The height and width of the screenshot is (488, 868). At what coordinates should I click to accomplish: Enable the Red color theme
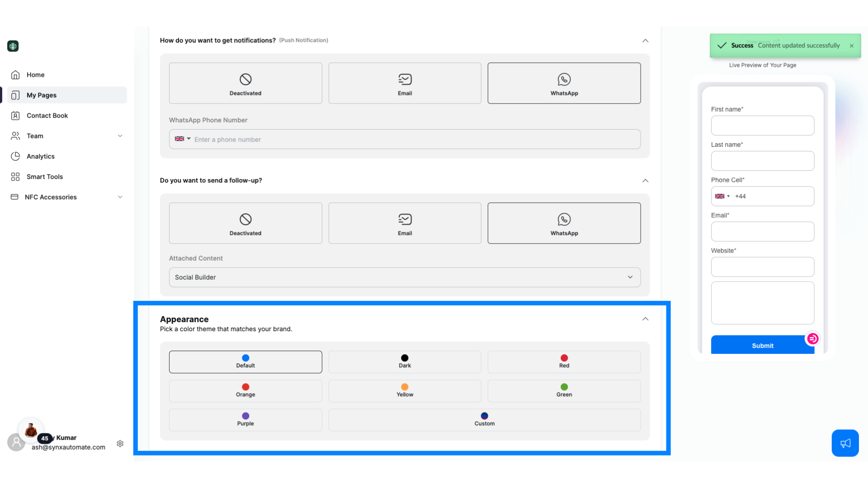[564, 361]
